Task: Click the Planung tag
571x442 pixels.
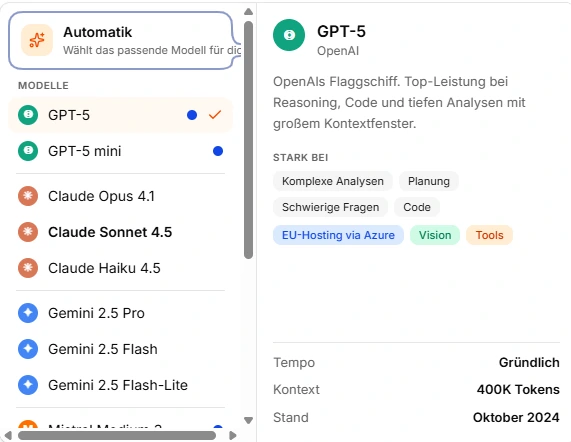Action: (429, 181)
